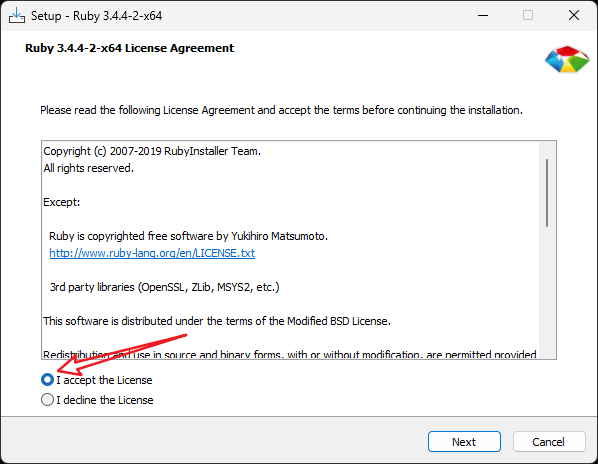Click the Modified BSD License sentence
This screenshot has height=464, width=598.
click(217, 321)
